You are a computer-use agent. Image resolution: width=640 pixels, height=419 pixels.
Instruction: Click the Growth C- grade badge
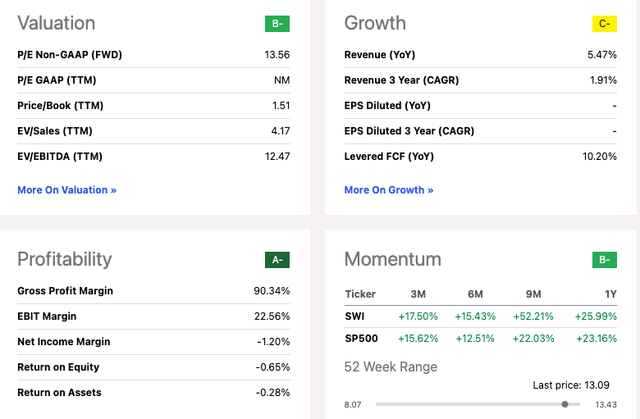(x=603, y=23)
